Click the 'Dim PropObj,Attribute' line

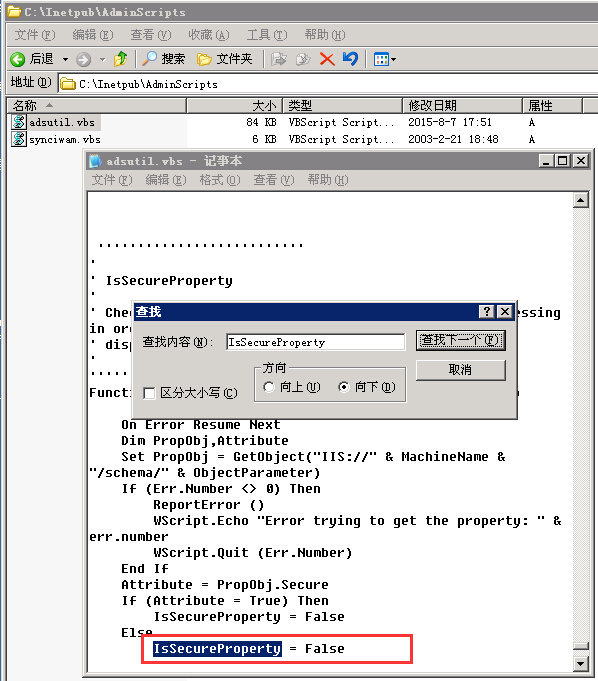pos(205,440)
